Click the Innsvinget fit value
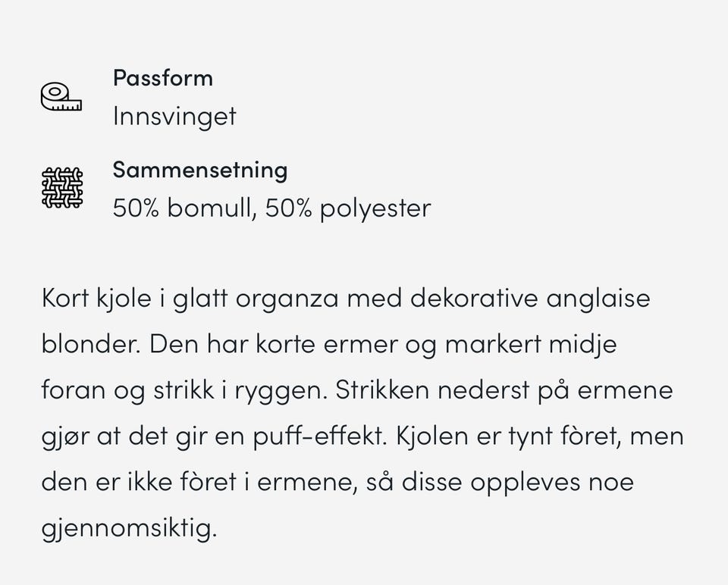The width and height of the screenshot is (728, 585). 174,116
